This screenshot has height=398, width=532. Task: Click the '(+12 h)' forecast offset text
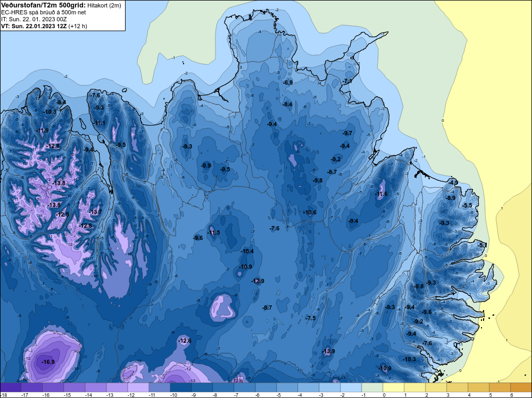[x=78, y=26]
